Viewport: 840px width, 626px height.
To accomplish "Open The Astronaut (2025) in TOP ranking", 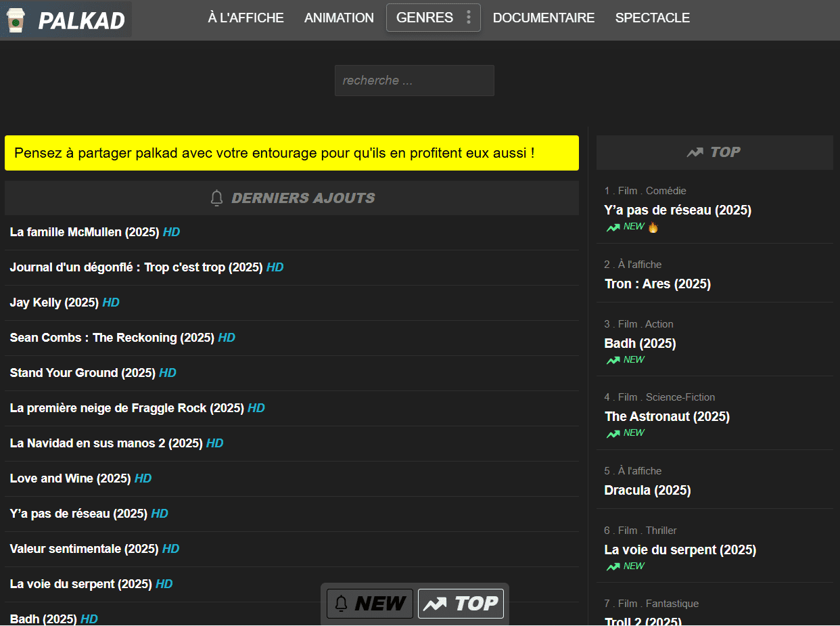I will tap(666, 417).
